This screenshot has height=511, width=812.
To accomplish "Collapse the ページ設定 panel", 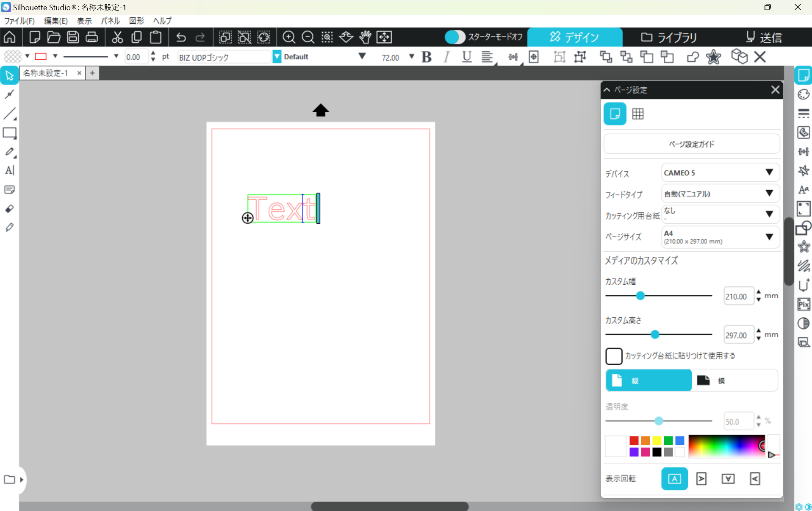I will [607, 90].
